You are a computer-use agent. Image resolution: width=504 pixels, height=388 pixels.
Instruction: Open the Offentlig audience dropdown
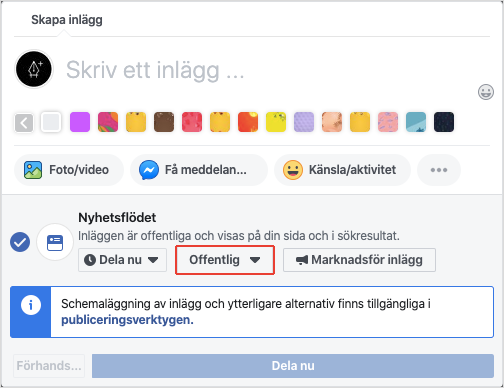pos(225,260)
